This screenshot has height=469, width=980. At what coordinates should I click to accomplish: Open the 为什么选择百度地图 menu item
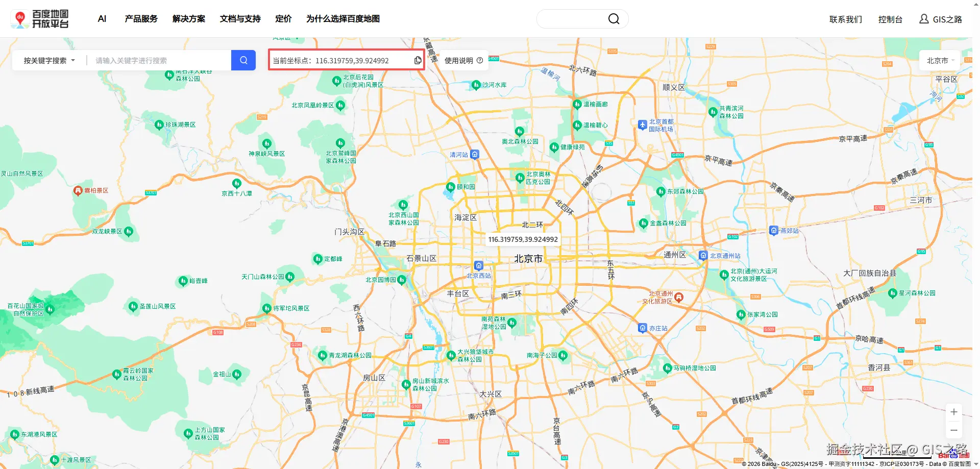pos(343,19)
